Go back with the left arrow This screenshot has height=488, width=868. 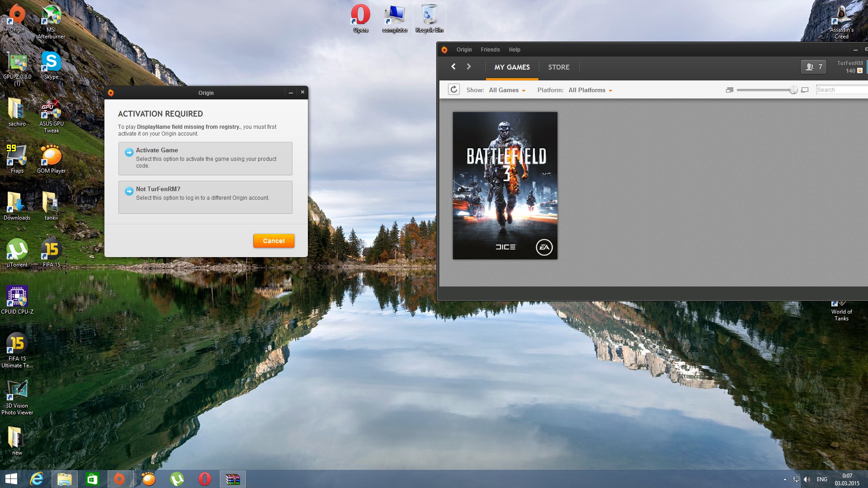tap(453, 66)
